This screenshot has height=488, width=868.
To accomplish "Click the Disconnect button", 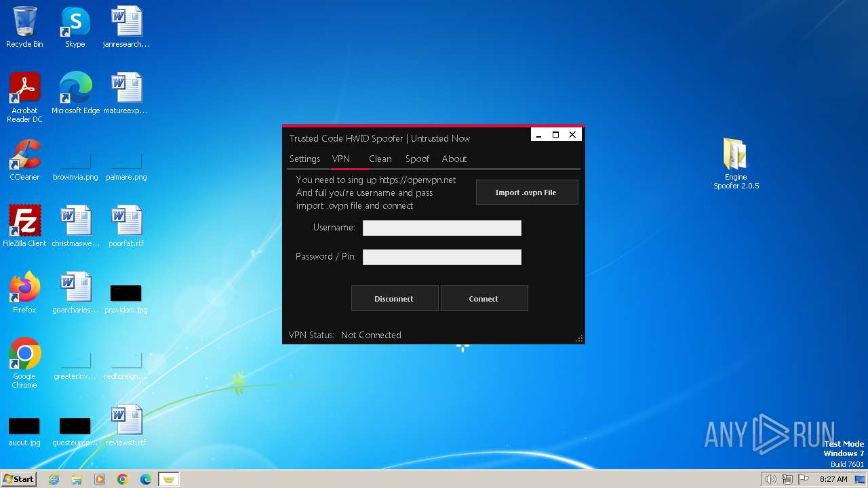I will coord(395,298).
